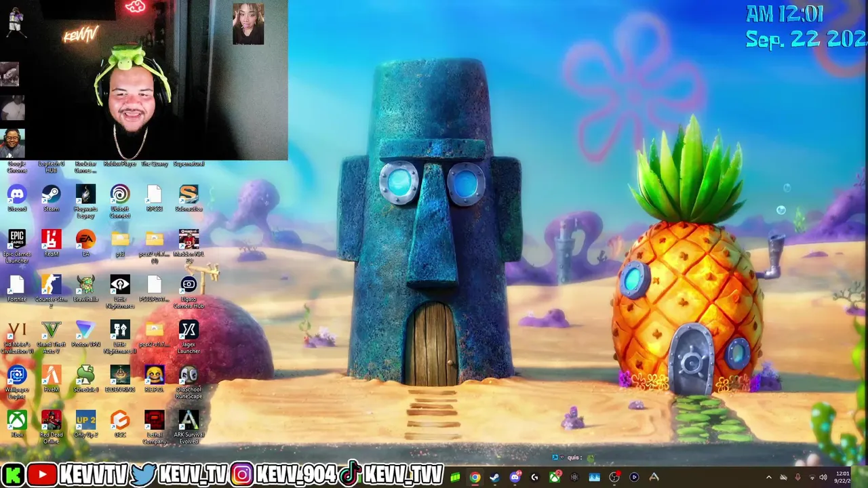Open Steam from the taskbar
868x488 pixels.
[x=494, y=477]
